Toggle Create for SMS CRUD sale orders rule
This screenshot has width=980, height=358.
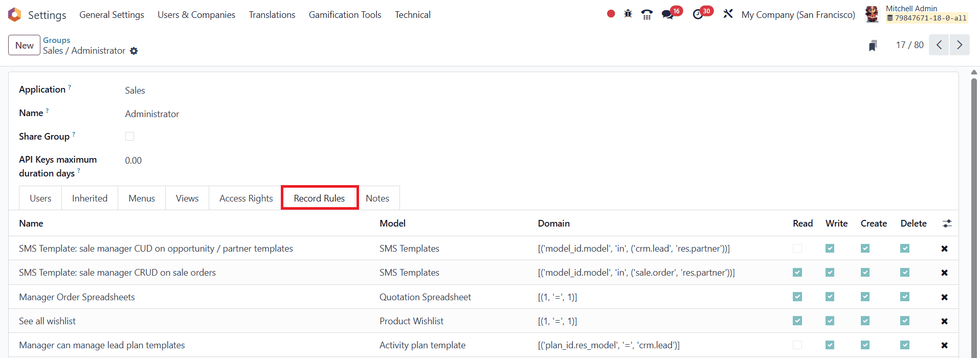[865, 273]
